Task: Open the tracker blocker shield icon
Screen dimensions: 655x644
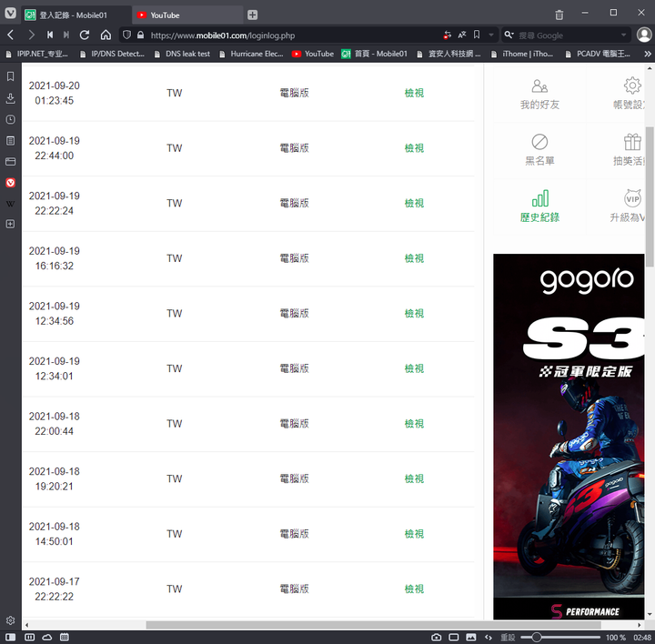Action: coord(127,35)
